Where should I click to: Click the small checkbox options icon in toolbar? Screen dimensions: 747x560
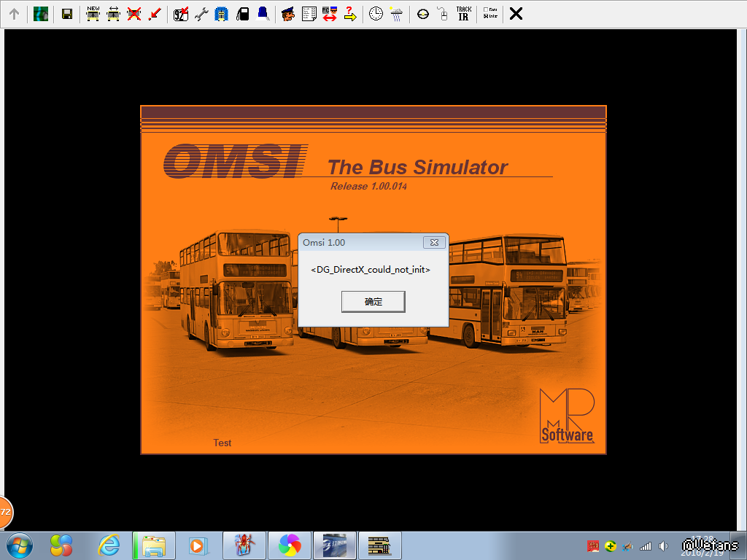490,13
